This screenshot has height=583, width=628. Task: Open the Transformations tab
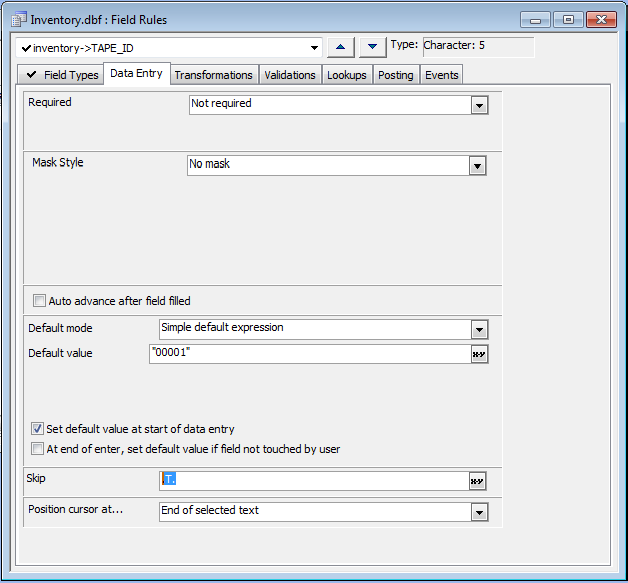(x=213, y=75)
